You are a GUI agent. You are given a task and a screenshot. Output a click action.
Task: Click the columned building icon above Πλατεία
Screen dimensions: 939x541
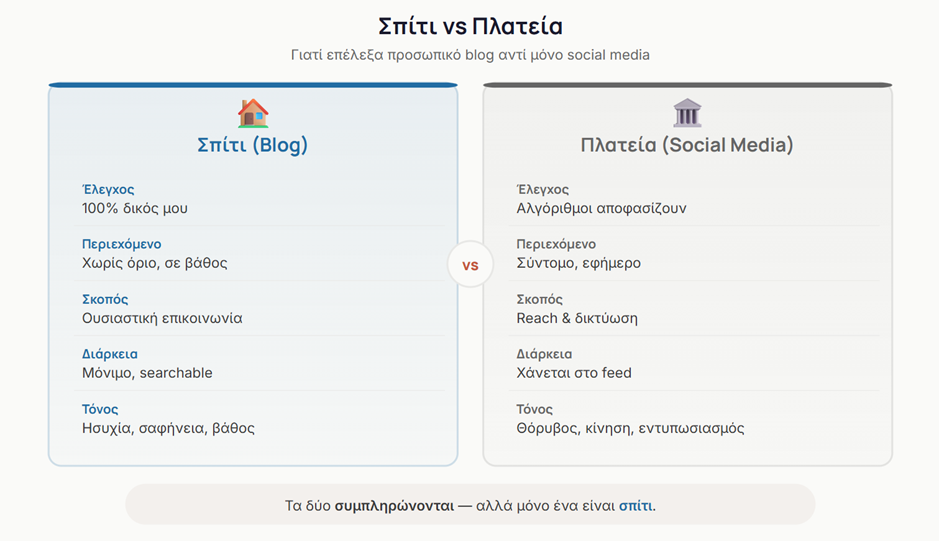pyautogui.click(x=687, y=113)
